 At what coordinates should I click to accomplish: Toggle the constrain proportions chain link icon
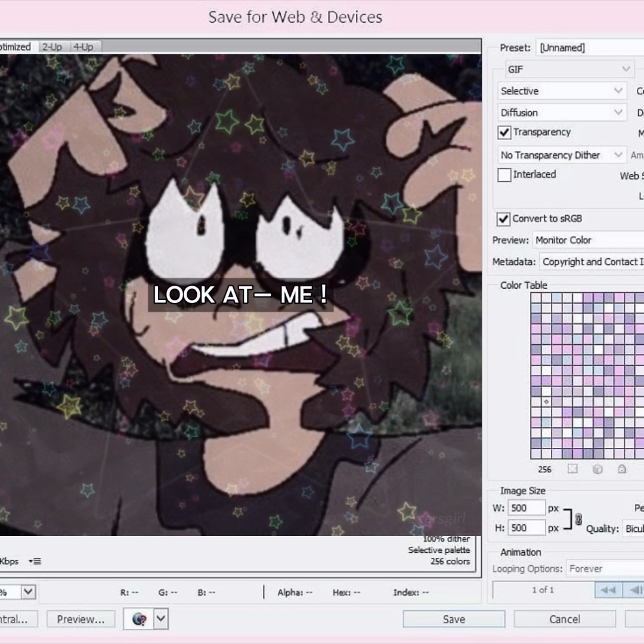click(578, 519)
